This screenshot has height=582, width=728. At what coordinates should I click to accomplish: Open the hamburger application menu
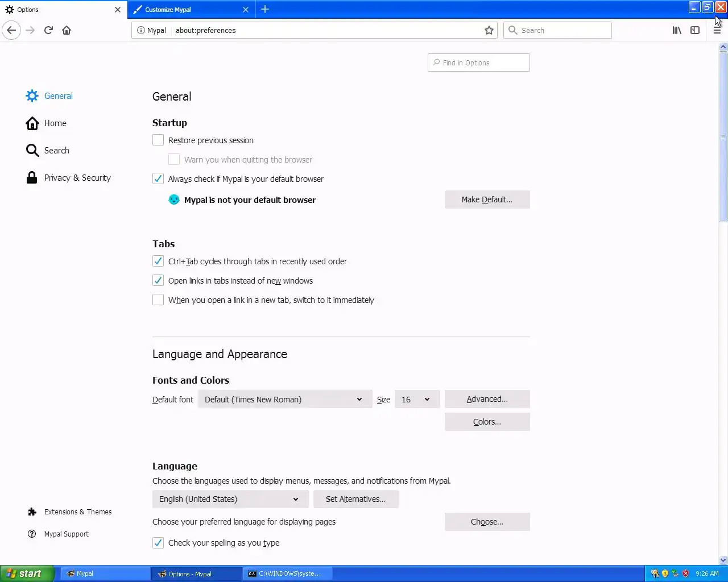(x=717, y=30)
